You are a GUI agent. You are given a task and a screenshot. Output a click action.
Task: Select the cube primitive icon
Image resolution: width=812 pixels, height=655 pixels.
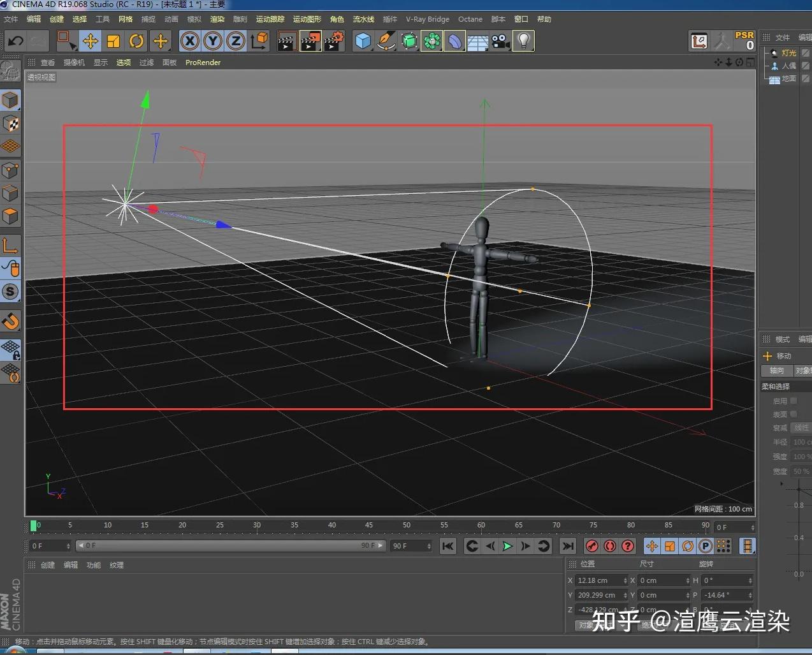click(x=363, y=41)
